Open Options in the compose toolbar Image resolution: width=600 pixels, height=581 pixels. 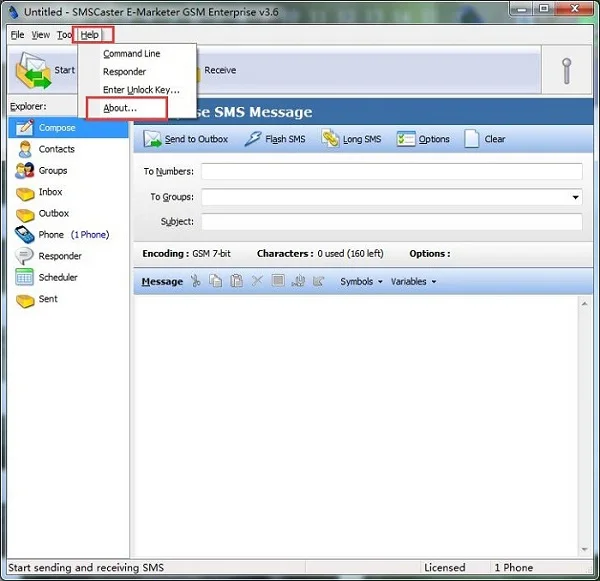[x=423, y=139]
